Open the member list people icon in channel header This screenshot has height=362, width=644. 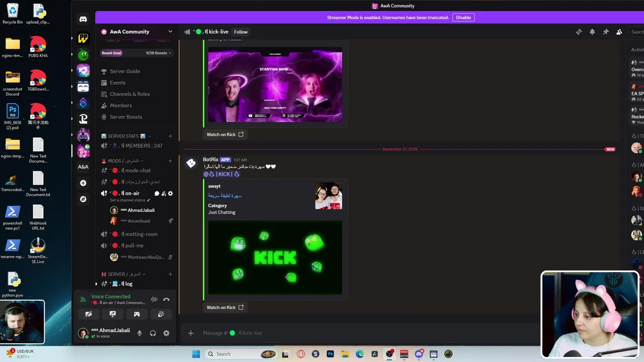[619, 32]
